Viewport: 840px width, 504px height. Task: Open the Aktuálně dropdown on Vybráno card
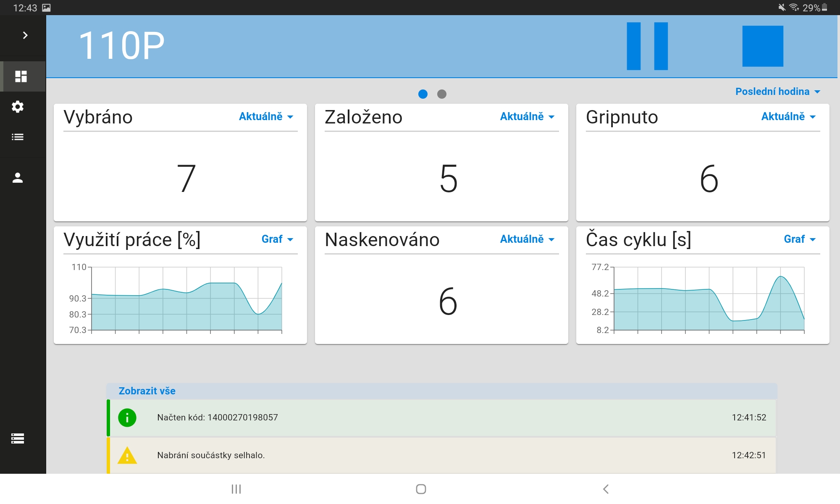(266, 117)
